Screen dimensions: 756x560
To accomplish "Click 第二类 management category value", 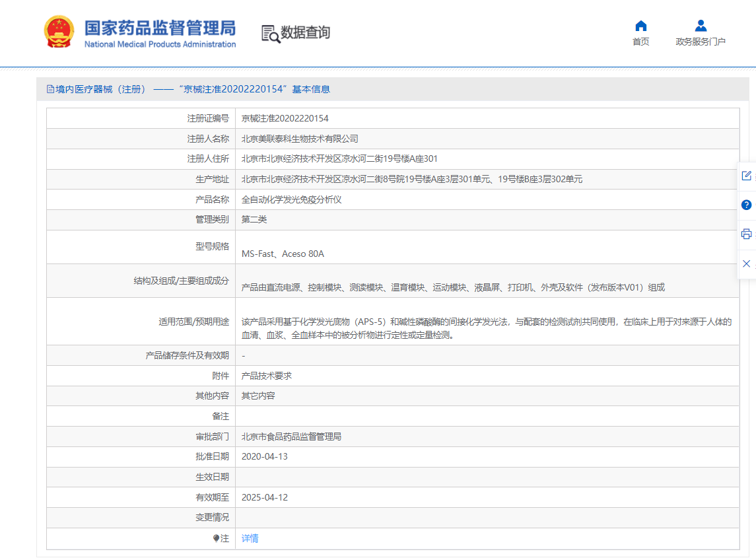I will point(254,219).
